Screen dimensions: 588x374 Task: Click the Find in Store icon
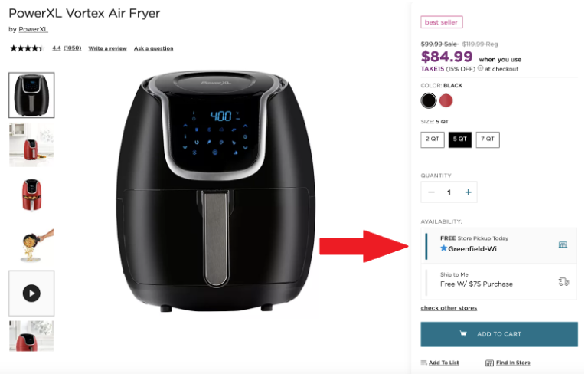(489, 363)
